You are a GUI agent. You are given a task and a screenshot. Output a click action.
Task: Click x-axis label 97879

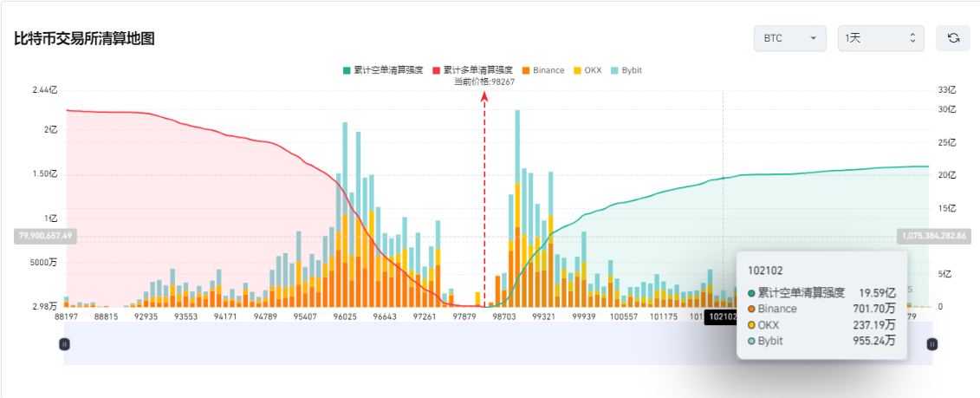pos(464,317)
